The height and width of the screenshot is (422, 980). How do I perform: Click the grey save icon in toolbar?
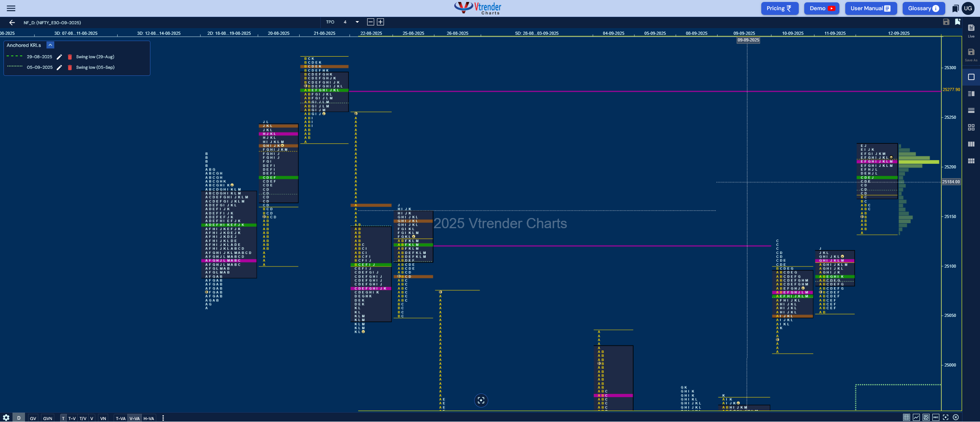pos(946,22)
